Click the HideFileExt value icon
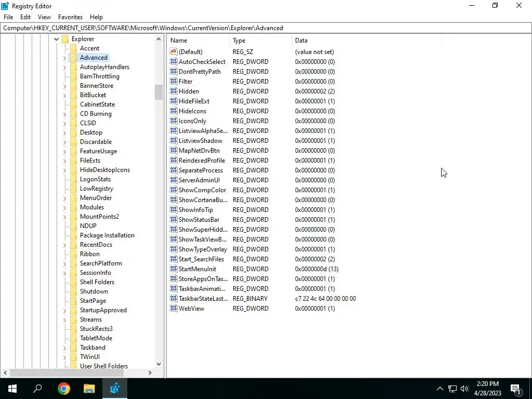 point(174,101)
